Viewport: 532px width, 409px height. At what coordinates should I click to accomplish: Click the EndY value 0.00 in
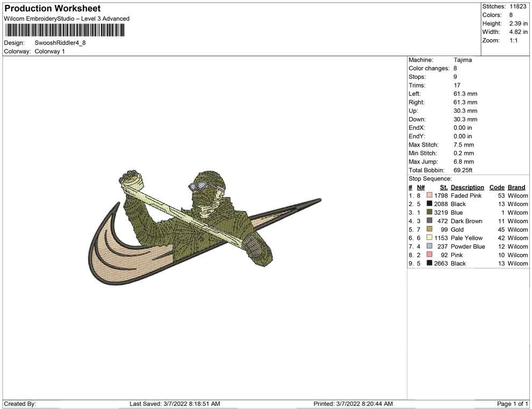[x=463, y=136]
